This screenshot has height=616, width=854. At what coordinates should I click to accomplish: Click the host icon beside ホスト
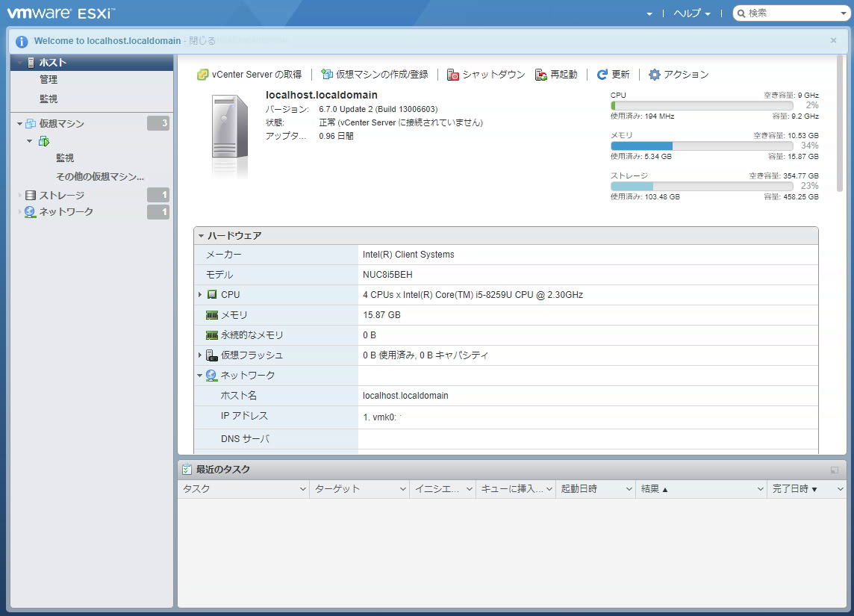click(x=31, y=63)
